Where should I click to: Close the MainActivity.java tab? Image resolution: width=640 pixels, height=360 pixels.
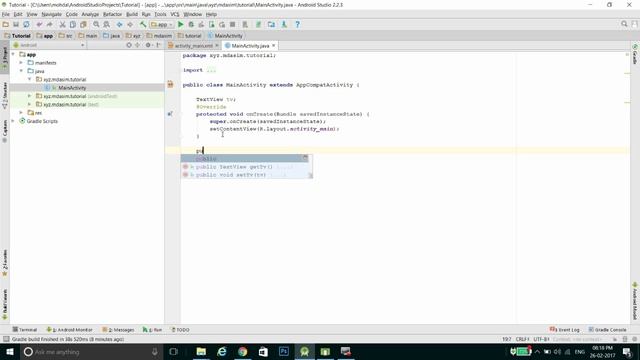click(274, 45)
